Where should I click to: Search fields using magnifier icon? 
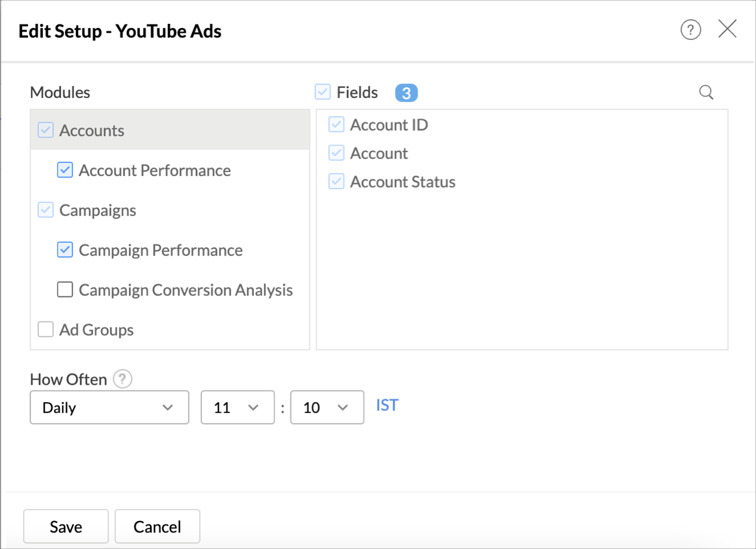pos(706,92)
